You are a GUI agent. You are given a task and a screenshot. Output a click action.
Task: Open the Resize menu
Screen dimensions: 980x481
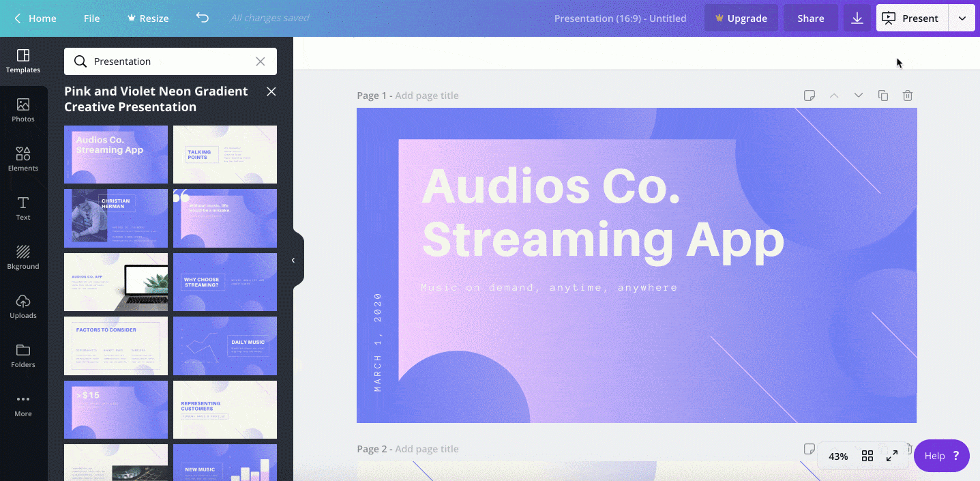(x=148, y=18)
